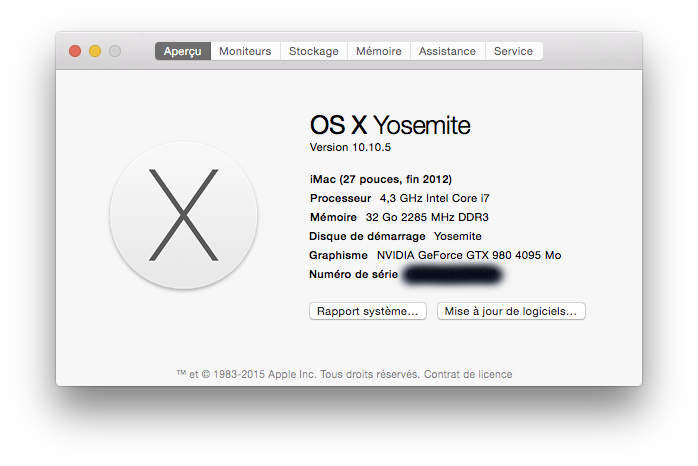Click the blurred serial number value
This screenshot has height=466, width=698.
point(453,275)
